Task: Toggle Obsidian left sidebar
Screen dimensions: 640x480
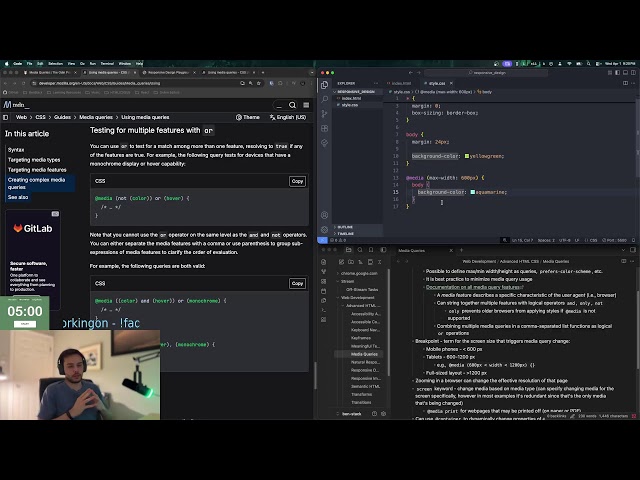Action: click(x=383, y=250)
